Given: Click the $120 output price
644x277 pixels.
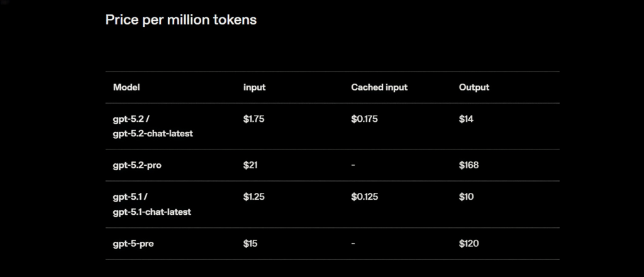Looking at the screenshot, I should click(x=469, y=244).
